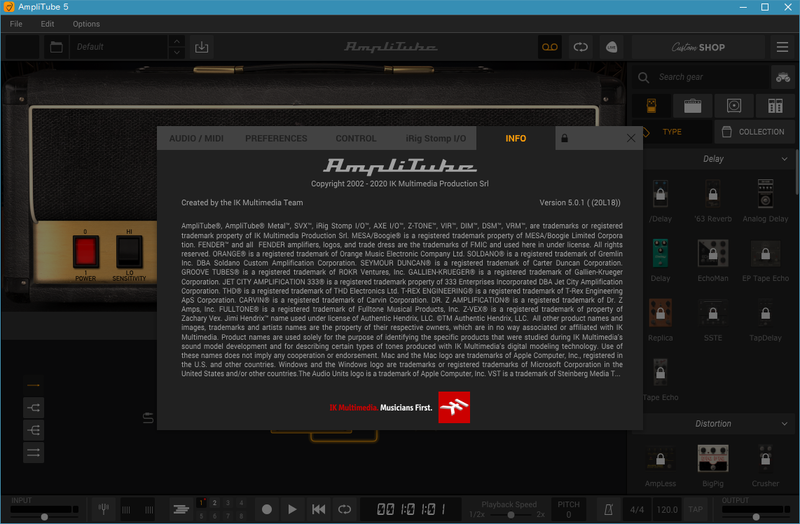Screen dimensions: 800x524
Task: Click the loop arrows icon in header
Action: [x=581, y=47]
